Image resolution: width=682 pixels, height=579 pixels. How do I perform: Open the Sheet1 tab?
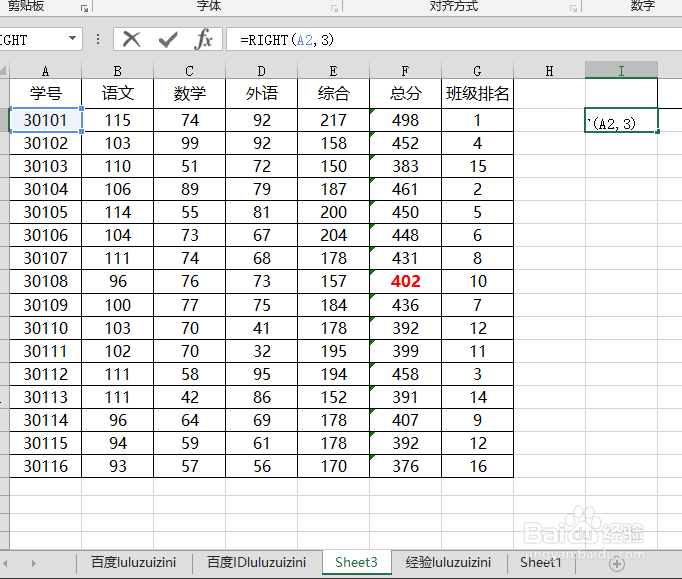click(x=541, y=562)
